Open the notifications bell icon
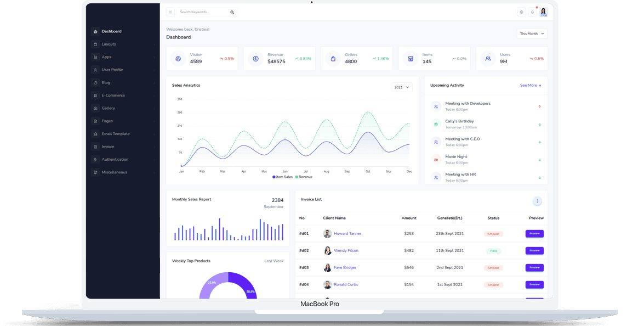This screenshot has width=644, height=326. tap(532, 12)
